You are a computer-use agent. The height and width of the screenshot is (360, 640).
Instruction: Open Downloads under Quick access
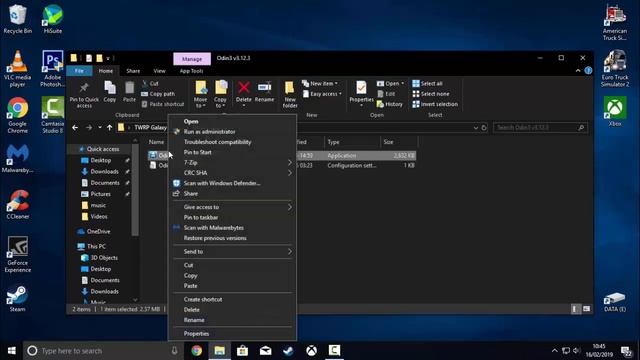click(104, 171)
